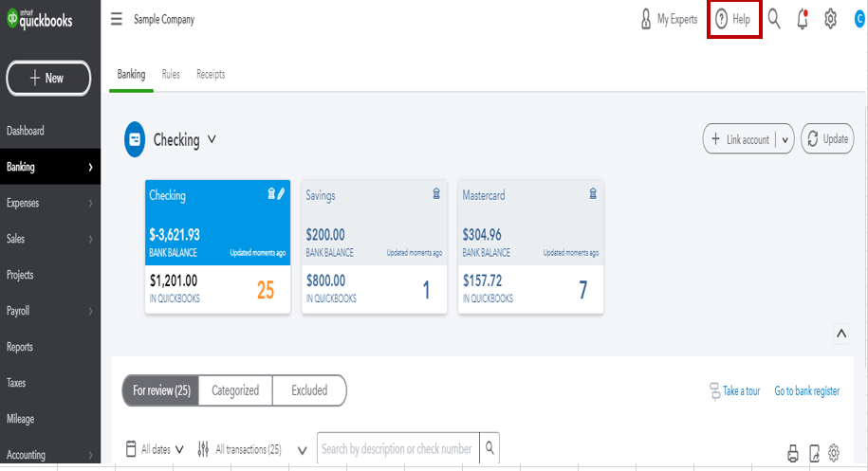Click Sample Company name
Viewport: 868px width, 471px height.
pos(164,19)
